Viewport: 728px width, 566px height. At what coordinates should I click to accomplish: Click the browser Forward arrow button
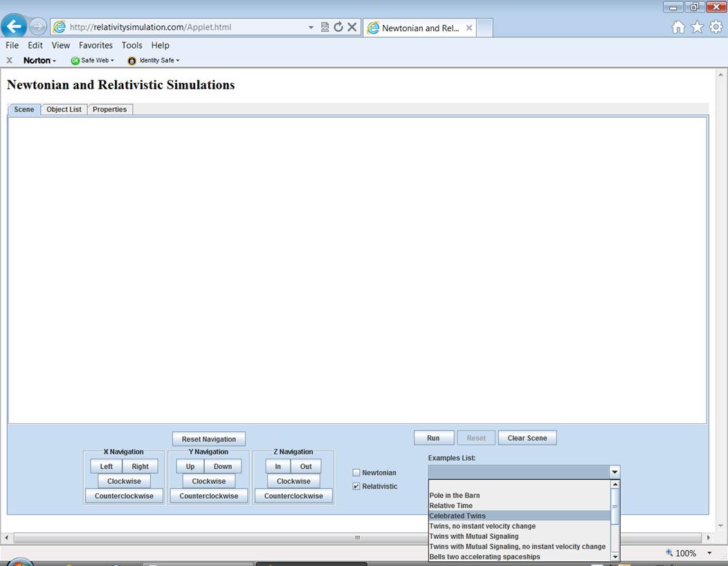[37, 27]
